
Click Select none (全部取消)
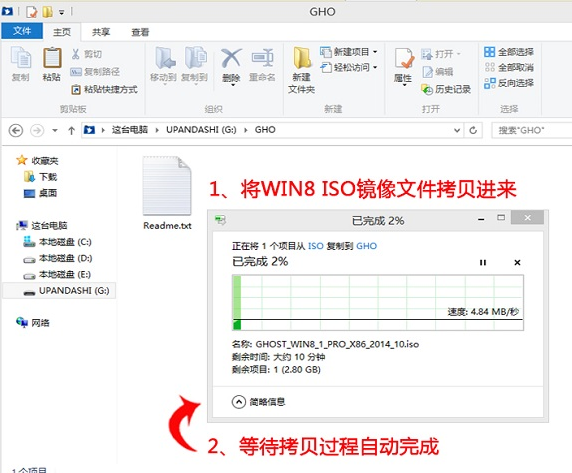509,67
